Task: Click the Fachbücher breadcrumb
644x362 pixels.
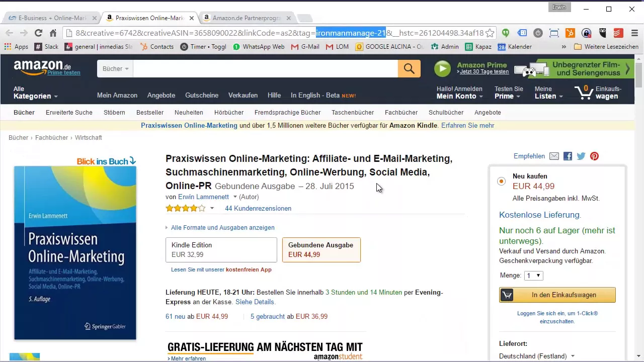Action: click(x=52, y=138)
